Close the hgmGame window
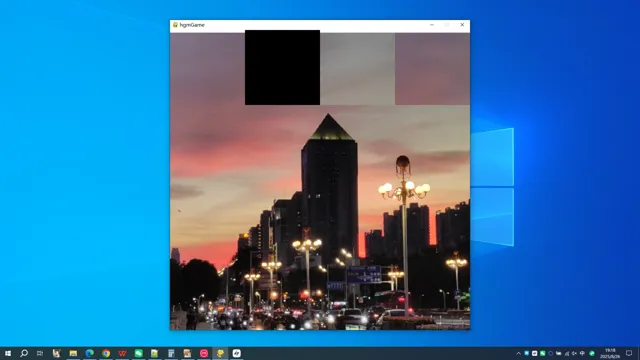The height and width of the screenshot is (360, 640). (x=462, y=25)
